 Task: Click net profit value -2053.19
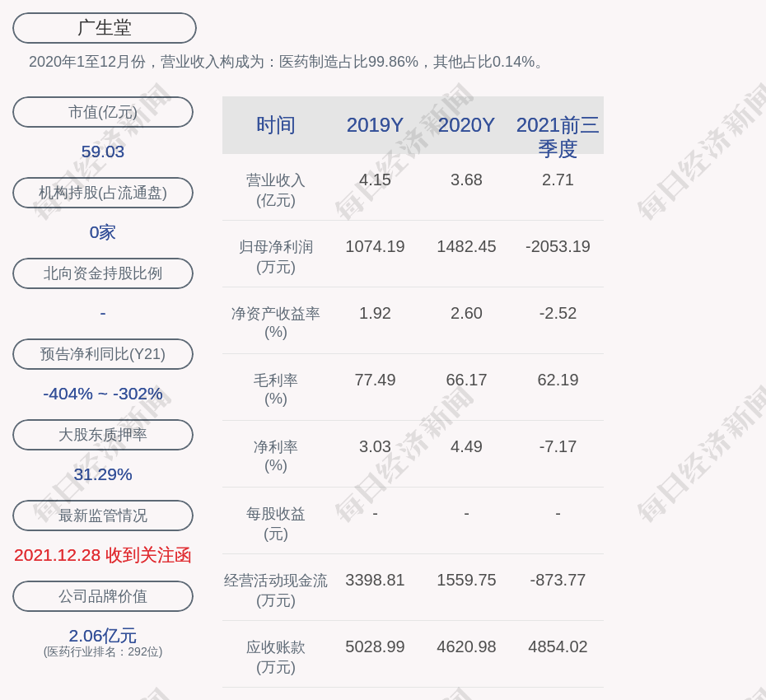click(558, 246)
